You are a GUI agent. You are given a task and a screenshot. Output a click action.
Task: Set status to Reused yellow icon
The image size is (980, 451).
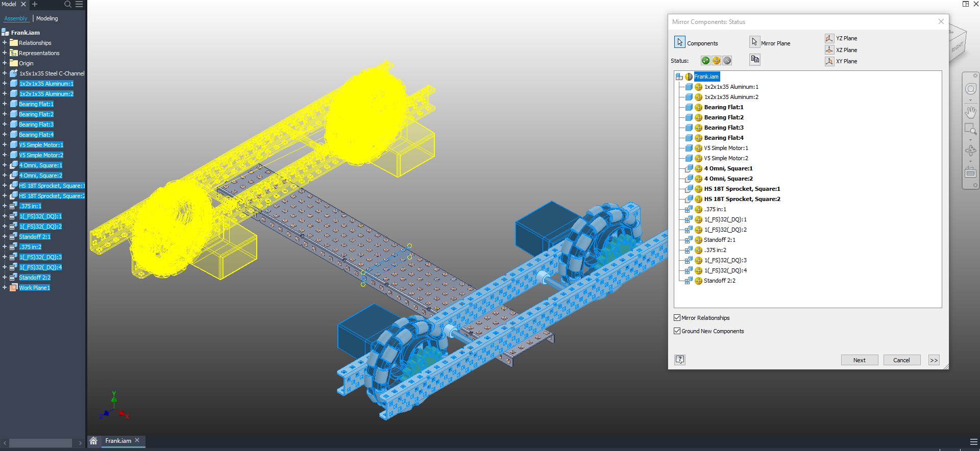click(716, 61)
